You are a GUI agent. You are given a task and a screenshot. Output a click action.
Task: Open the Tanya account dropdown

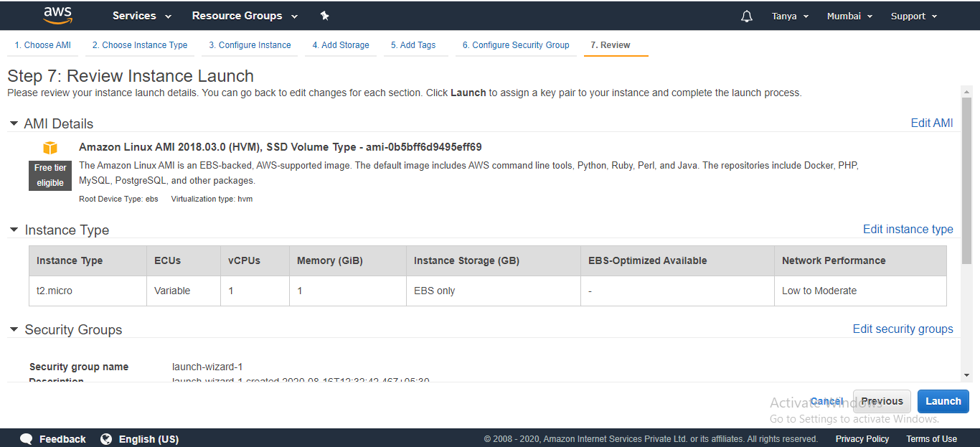[x=790, y=16]
